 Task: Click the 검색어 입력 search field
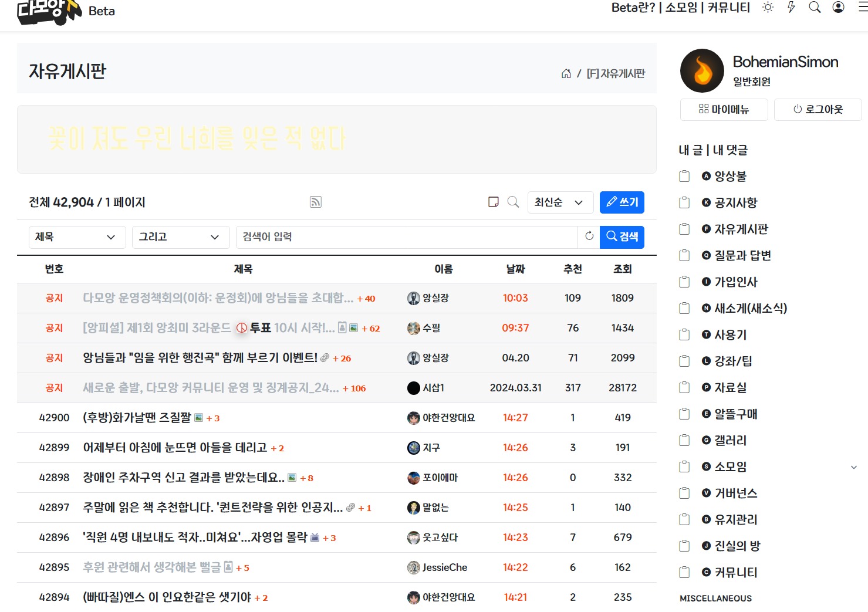pos(407,237)
